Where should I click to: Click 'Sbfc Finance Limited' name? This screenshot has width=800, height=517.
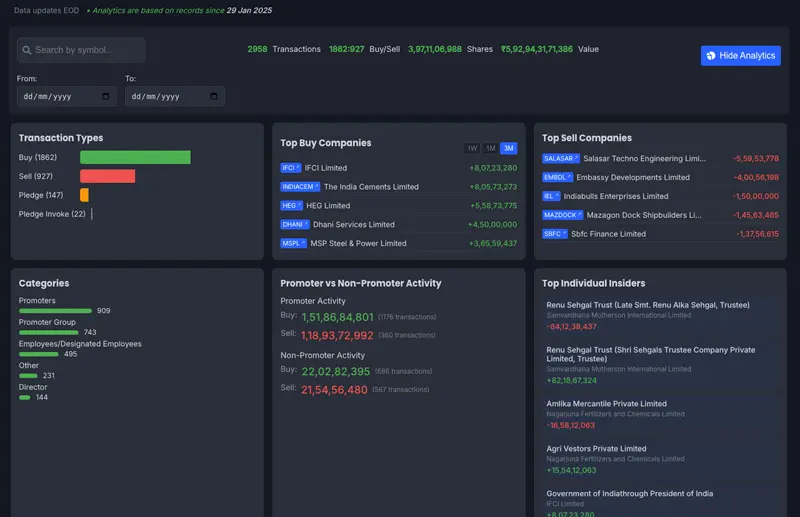608,234
